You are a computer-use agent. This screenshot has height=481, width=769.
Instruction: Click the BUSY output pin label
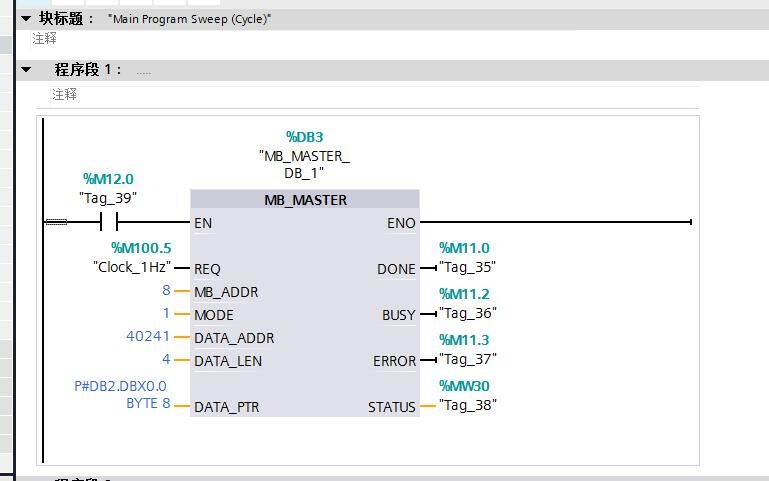pyautogui.click(x=398, y=315)
